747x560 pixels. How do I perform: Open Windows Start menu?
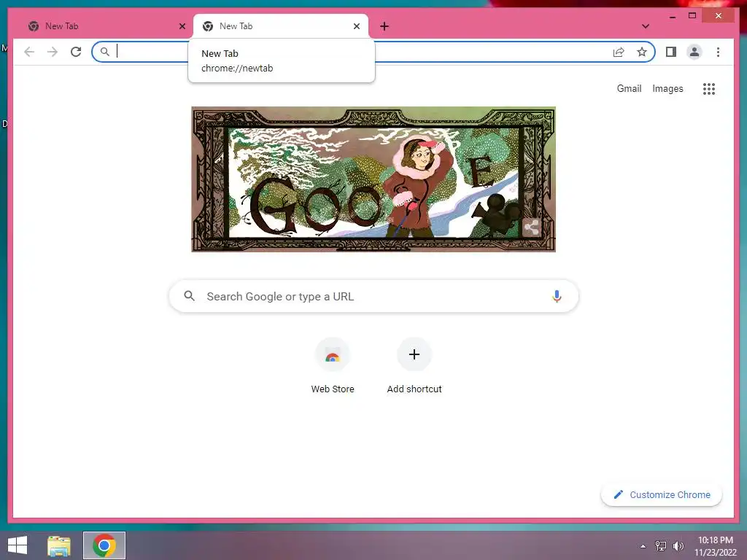[x=18, y=545]
